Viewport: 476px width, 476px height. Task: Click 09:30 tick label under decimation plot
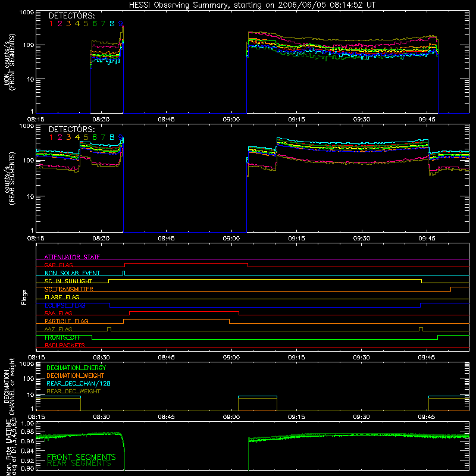361,417
